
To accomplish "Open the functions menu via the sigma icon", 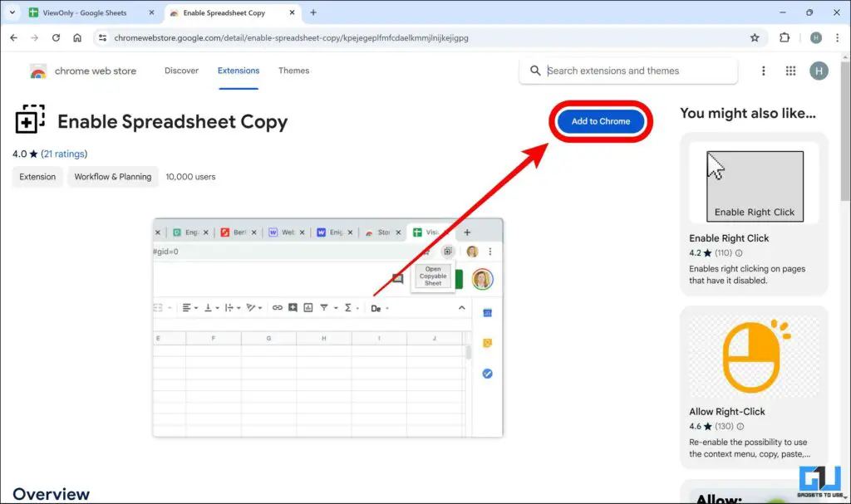I will pyautogui.click(x=347, y=306).
